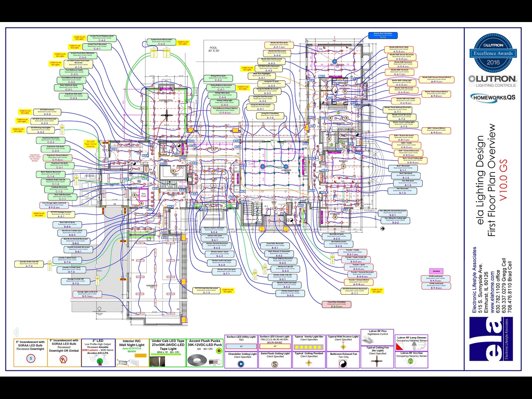
Task: Click the Dog Room Sink Spots C-2-4 label
Action: pos(74,96)
